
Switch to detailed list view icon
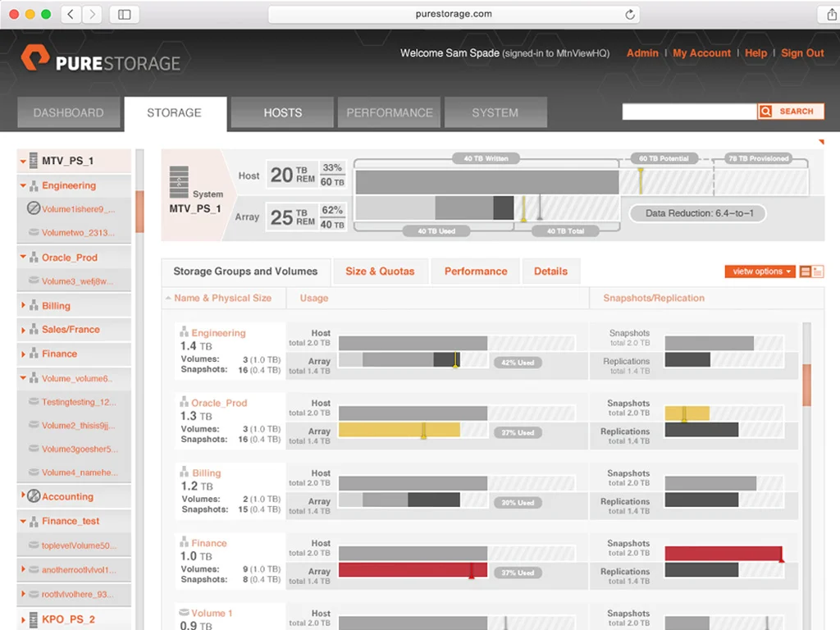tap(818, 272)
